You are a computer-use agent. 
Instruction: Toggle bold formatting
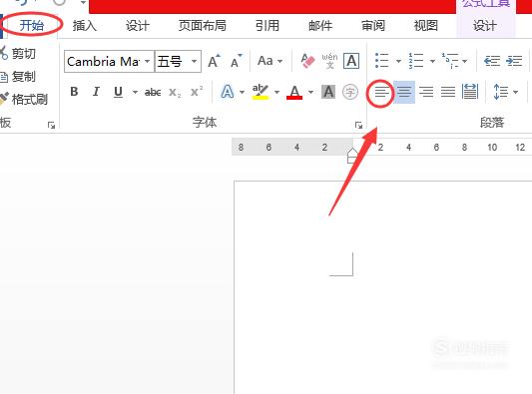point(74,92)
